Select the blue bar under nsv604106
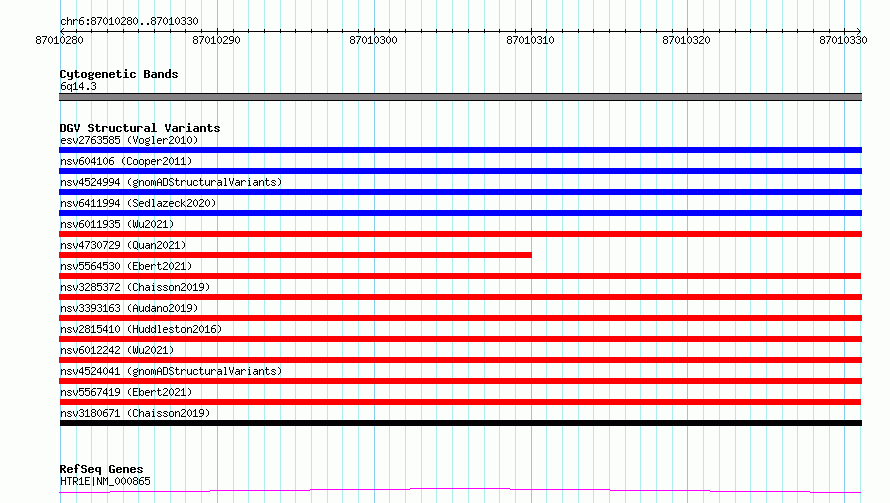Screen dimensions: 890x503 [460, 171]
